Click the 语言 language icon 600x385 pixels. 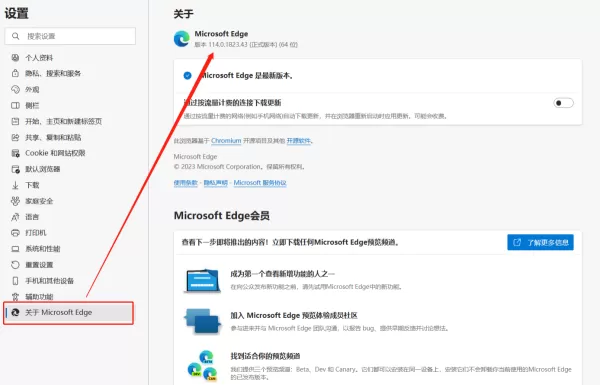[15, 217]
